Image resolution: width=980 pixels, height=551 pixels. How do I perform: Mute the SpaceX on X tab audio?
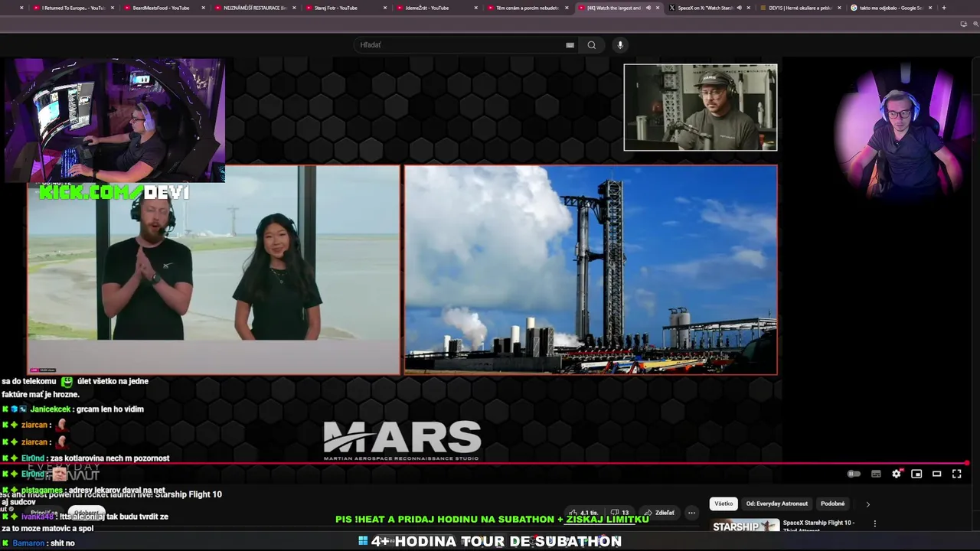739,8
